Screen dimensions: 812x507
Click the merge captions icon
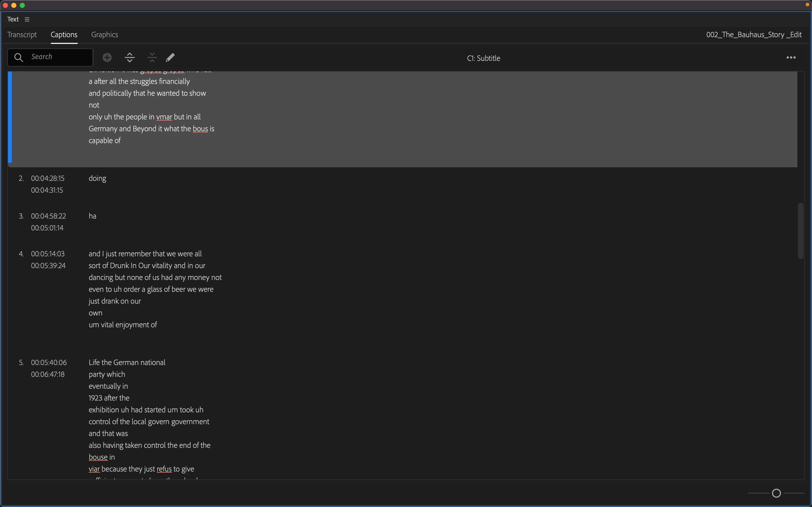152,57
